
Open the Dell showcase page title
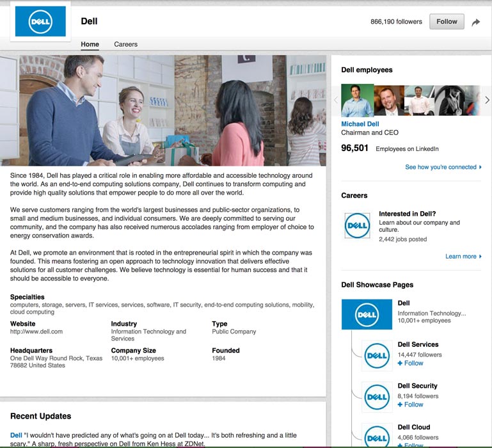404,303
